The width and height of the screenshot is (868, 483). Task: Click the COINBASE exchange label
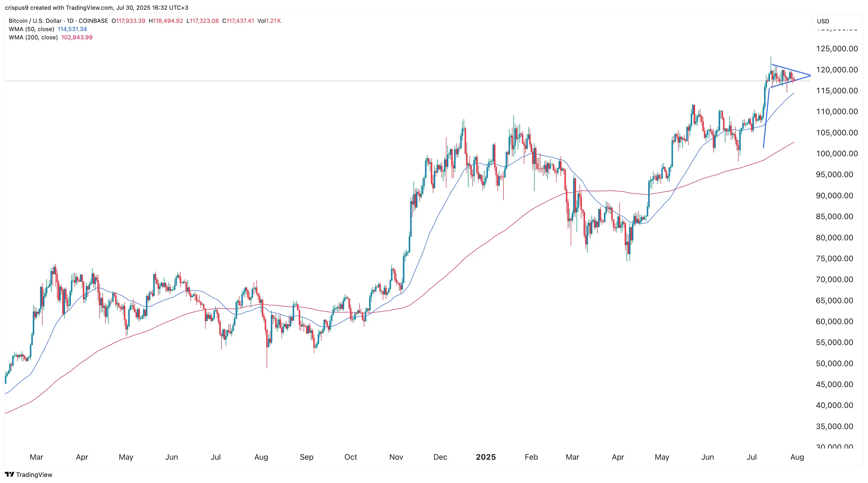pyautogui.click(x=93, y=21)
